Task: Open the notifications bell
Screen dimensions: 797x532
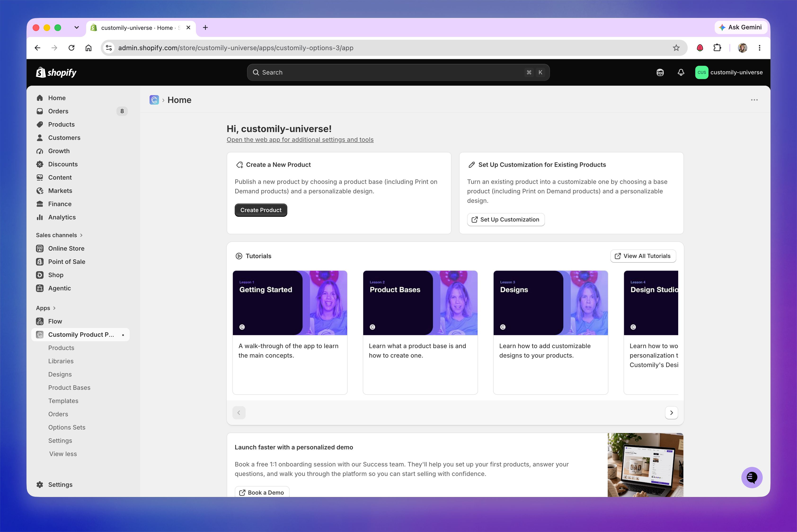Action: point(681,72)
